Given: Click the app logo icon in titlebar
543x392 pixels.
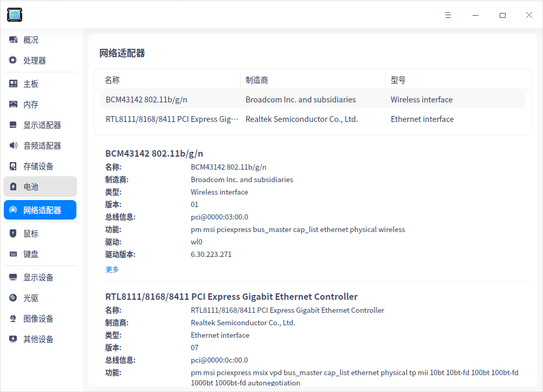Looking at the screenshot, I should (14, 15).
